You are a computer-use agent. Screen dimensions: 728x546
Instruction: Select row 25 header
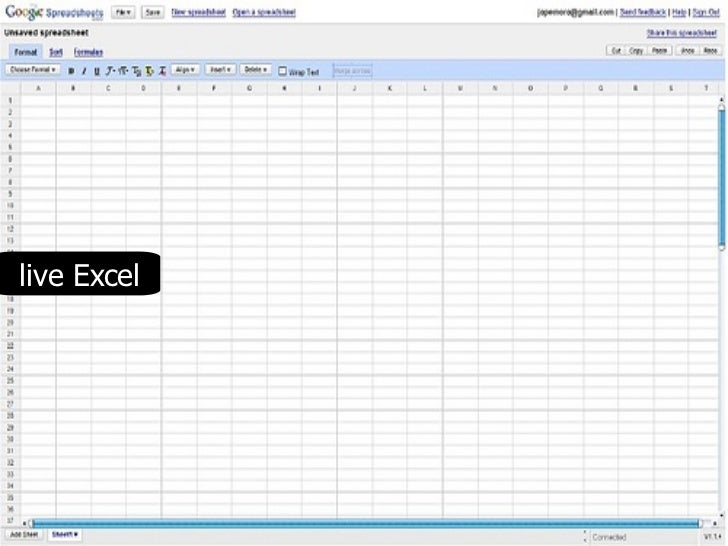[x=10, y=381]
